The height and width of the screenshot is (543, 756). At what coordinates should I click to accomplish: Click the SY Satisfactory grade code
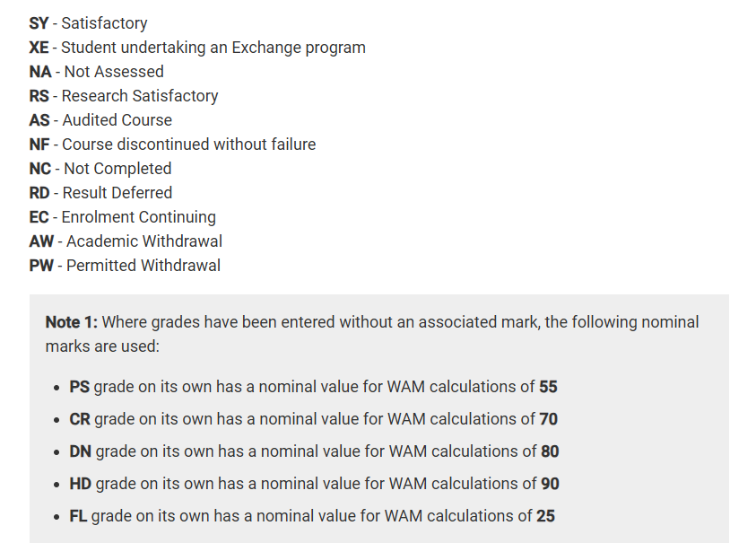(x=88, y=23)
